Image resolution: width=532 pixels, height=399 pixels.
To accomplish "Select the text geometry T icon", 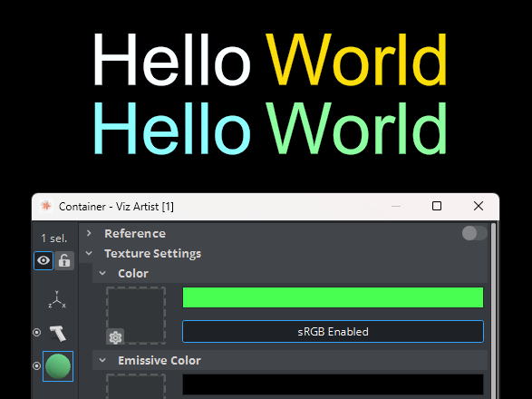I will [58, 333].
